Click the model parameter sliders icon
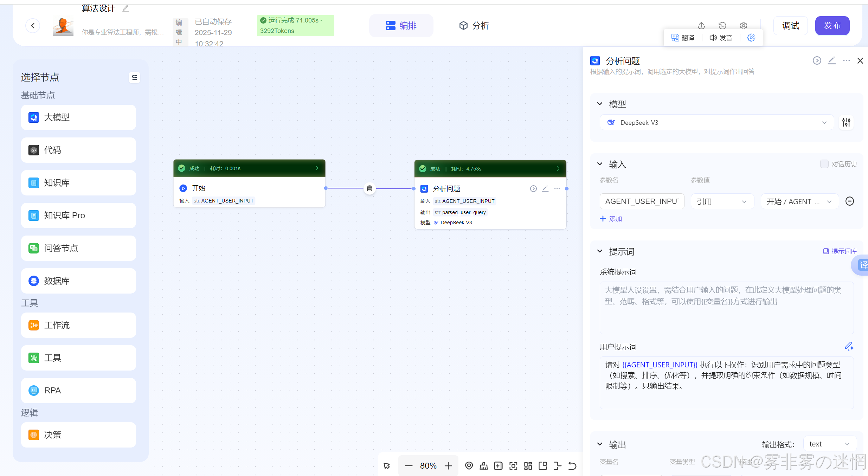Screen dimensions: 868x476 [x=846, y=122]
